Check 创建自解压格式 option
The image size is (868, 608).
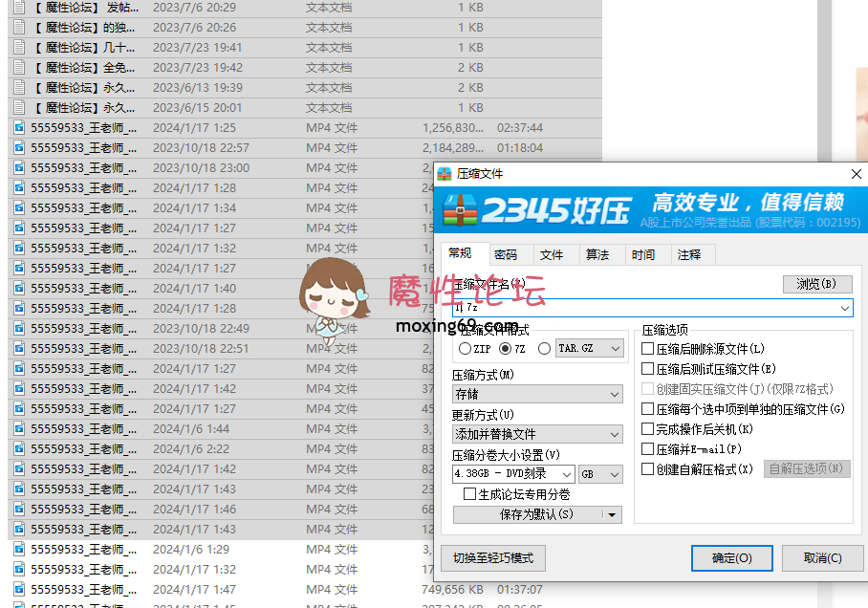click(x=646, y=468)
